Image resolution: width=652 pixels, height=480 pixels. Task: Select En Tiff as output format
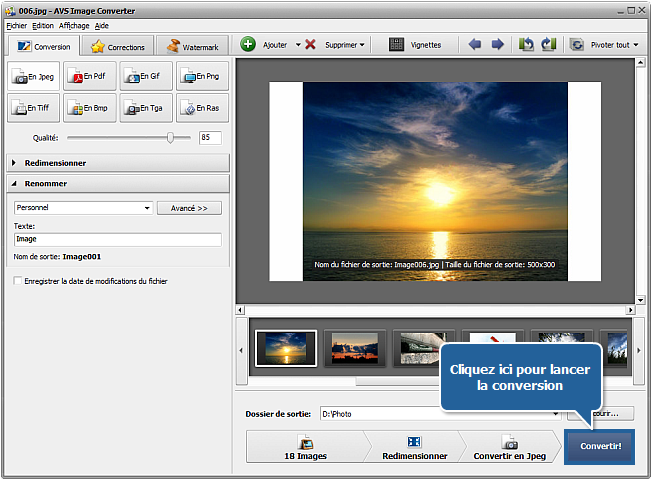point(33,108)
